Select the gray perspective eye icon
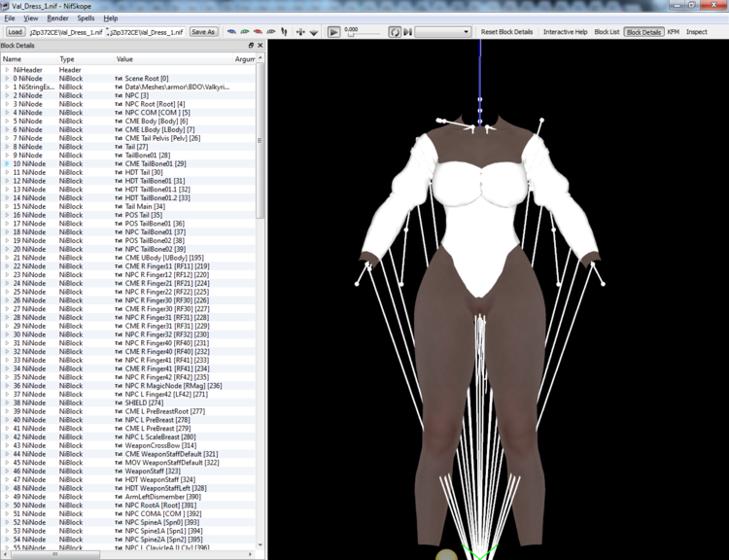 coord(270,32)
